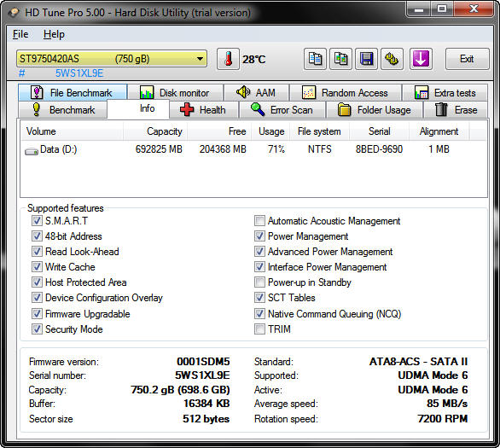Image resolution: width=500 pixels, height=448 pixels.
Task: Toggle the SCT Tables checkbox
Action: (259, 298)
